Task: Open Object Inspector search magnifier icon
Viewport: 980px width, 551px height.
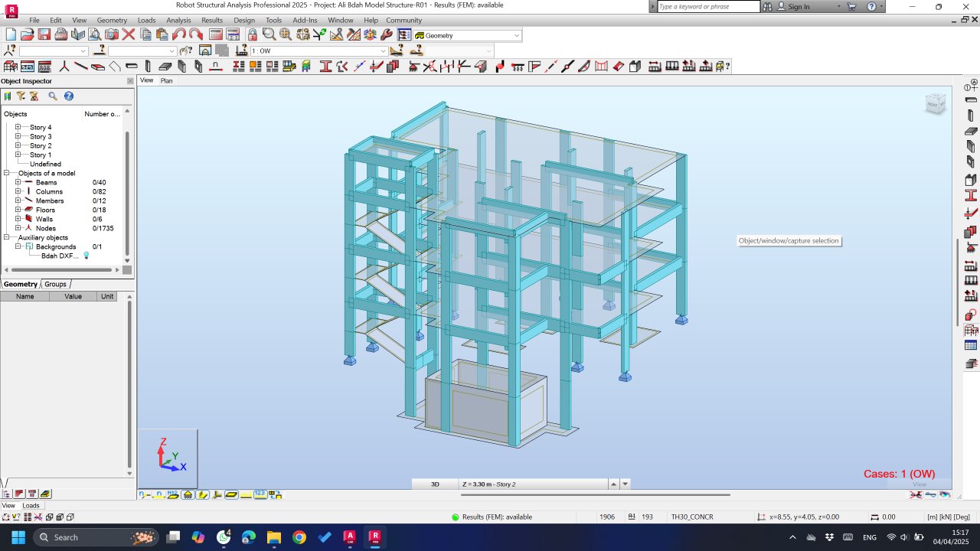Action: [53, 96]
